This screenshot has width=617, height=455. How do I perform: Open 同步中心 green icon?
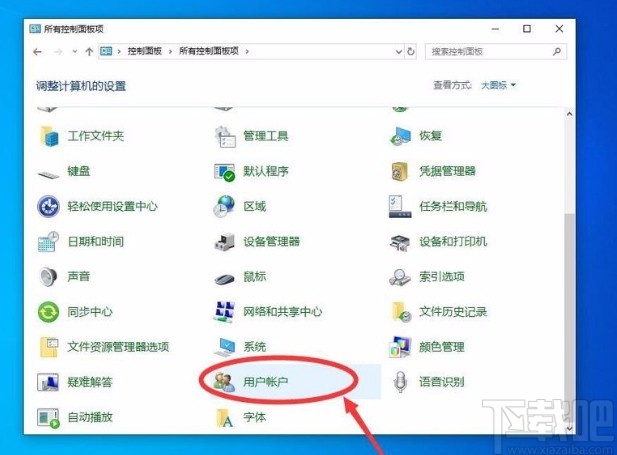pos(49,312)
